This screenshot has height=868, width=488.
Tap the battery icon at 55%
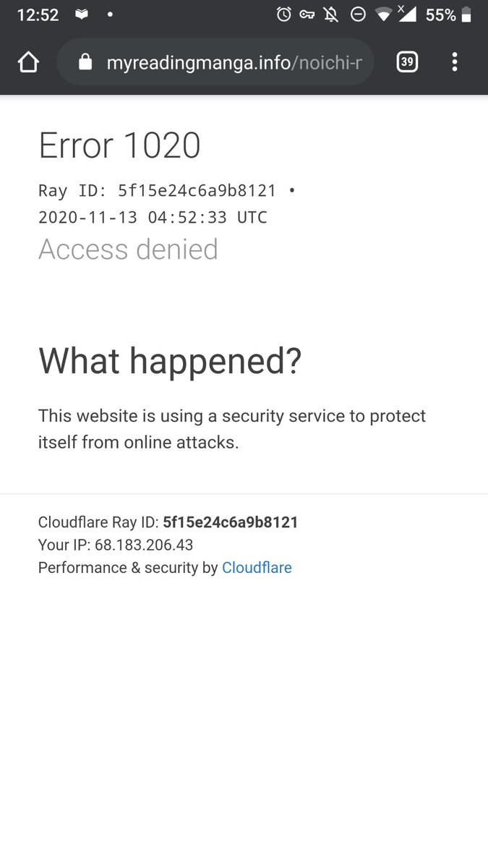click(x=467, y=14)
